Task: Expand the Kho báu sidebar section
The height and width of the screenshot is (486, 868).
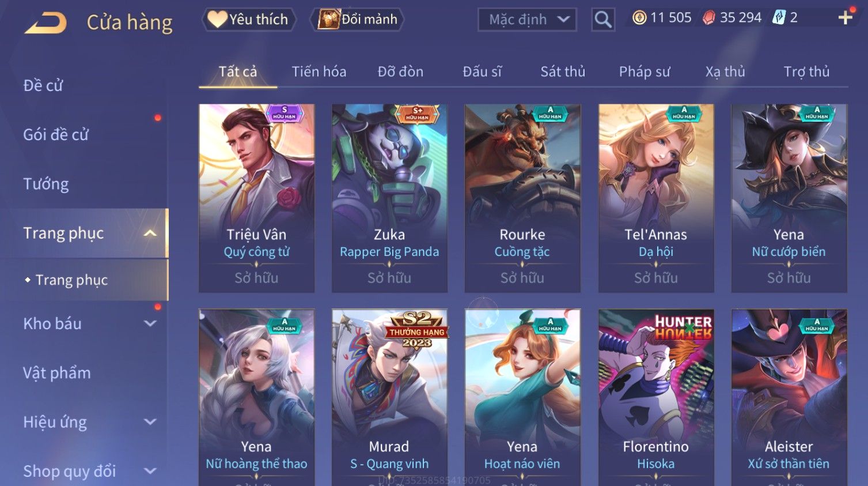Action: pos(150,323)
